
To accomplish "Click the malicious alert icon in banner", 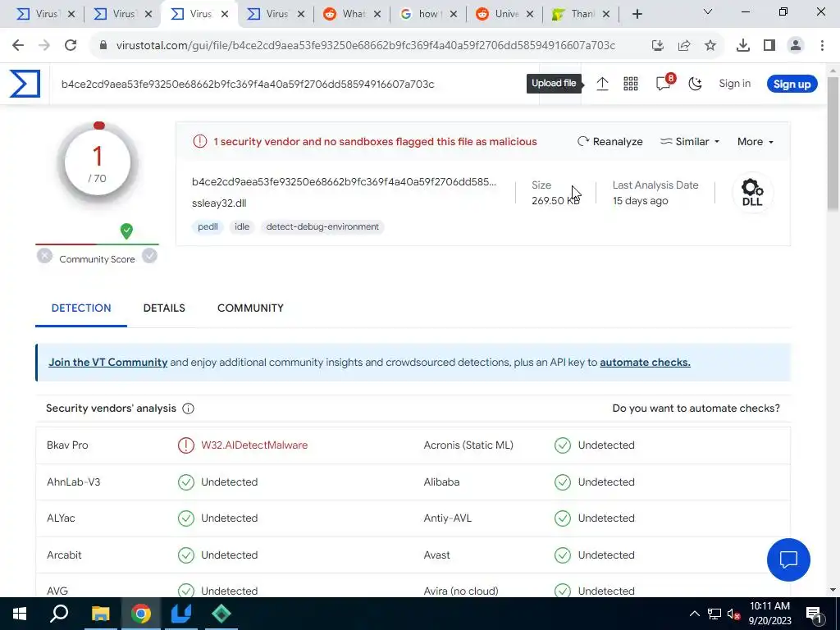I will [x=200, y=141].
